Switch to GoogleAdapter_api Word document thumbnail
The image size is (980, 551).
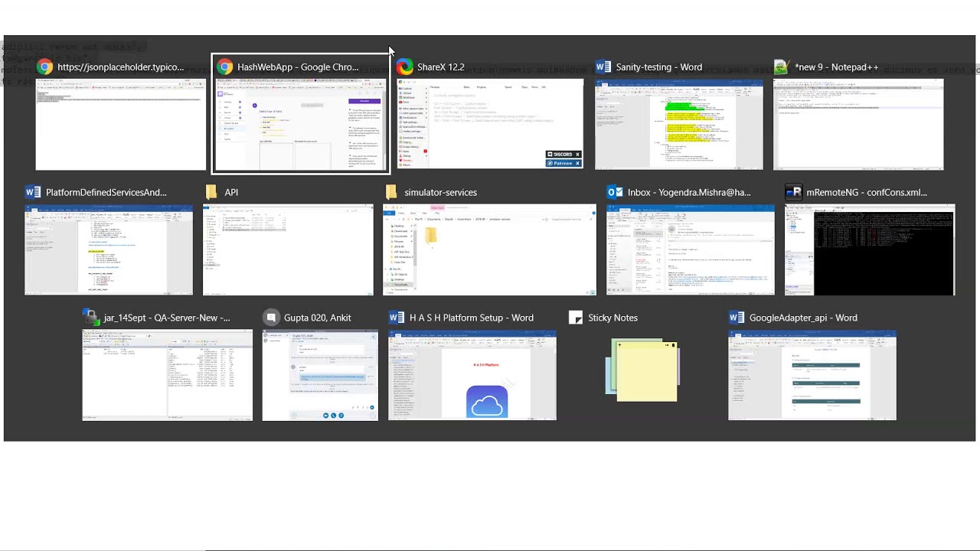click(812, 376)
